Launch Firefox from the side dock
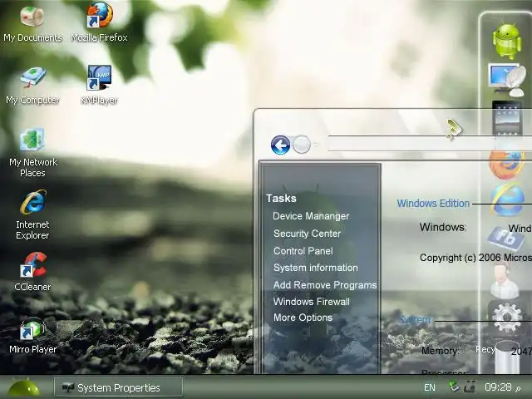The image size is (532, 399). [507, 164]
